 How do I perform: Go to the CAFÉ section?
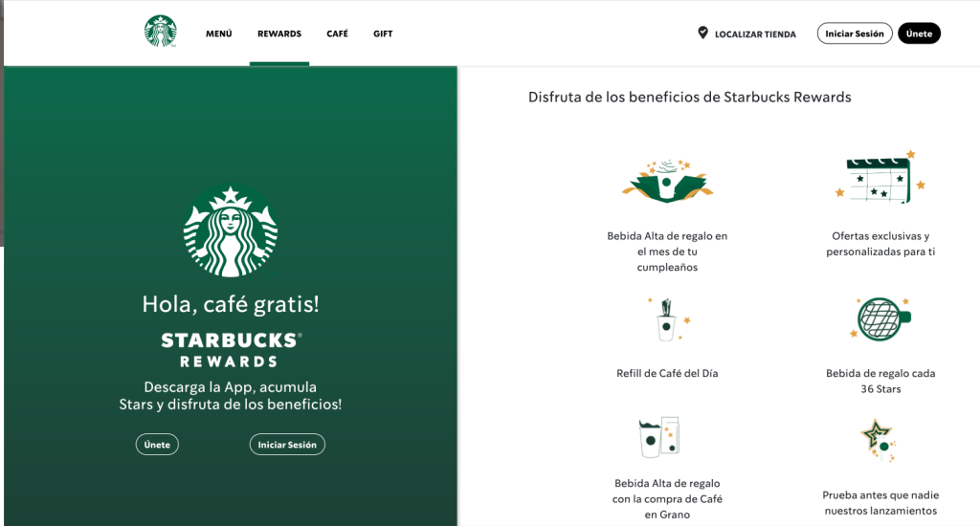(338, 33)
